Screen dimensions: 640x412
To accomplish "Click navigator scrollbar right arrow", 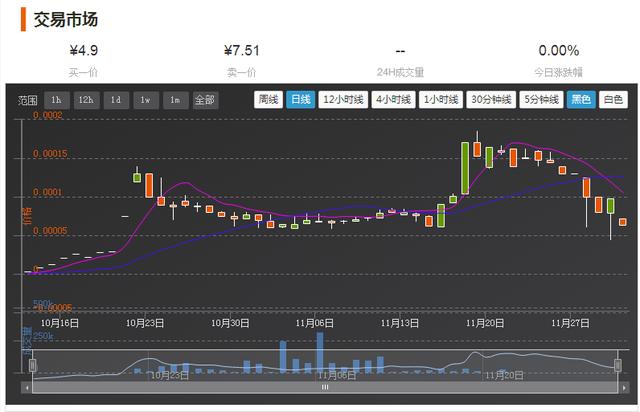I will pyautogui.click(x=623, y=386).
